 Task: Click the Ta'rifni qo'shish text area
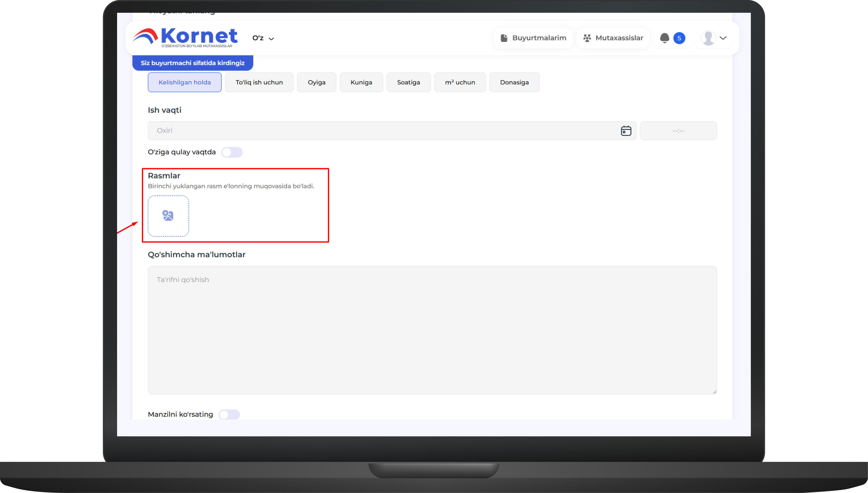432,330
